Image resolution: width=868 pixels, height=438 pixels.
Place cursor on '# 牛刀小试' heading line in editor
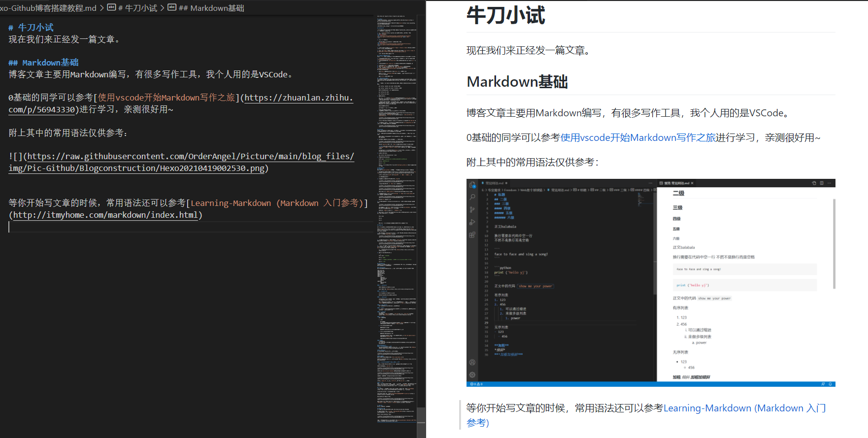pos(31,28)
